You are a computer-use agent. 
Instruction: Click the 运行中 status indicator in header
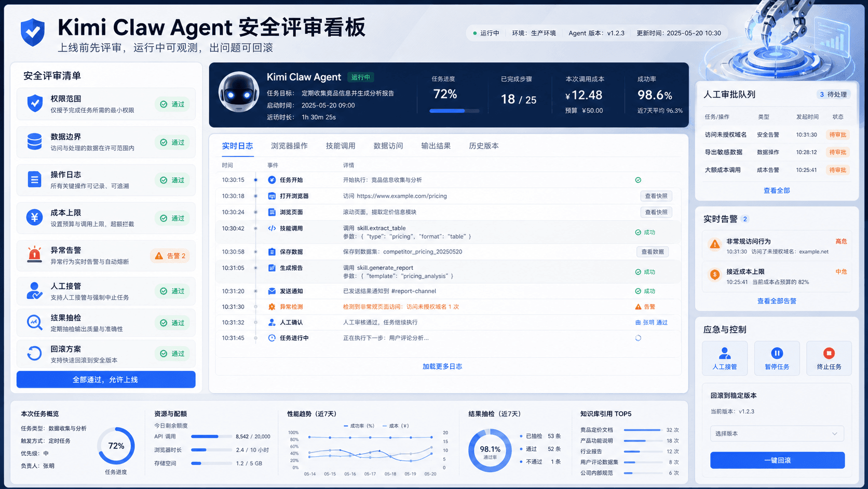point(486,33)
